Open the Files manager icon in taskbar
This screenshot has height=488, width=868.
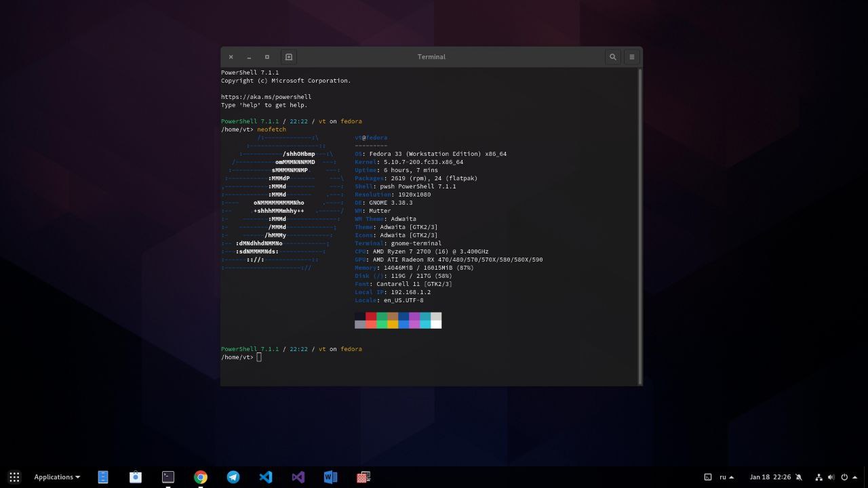coord(103,477)
